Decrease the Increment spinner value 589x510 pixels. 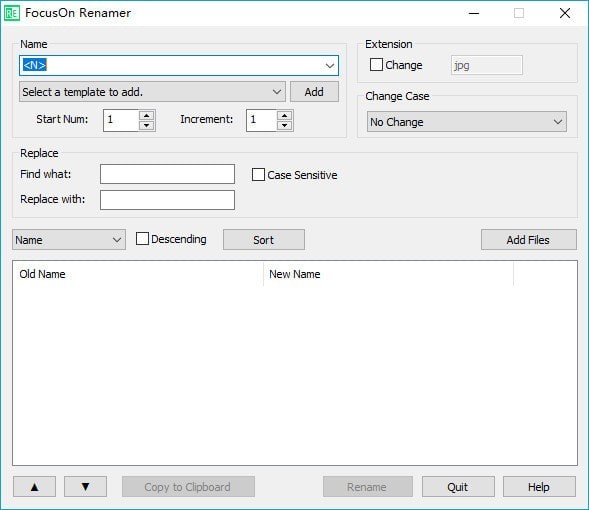pos(284,125)
